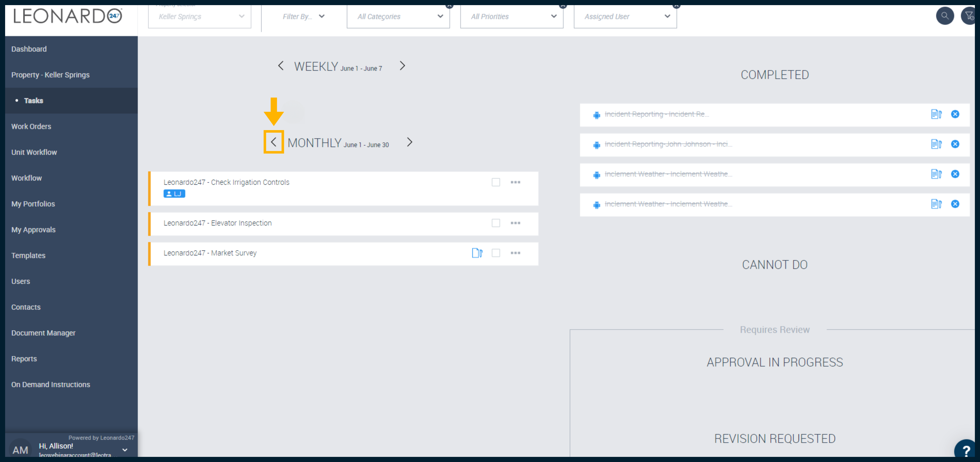Click the APPROVAL IN PROGRESS heading
The width and height of the screenshot is (980, 462).
click(775, 362)
